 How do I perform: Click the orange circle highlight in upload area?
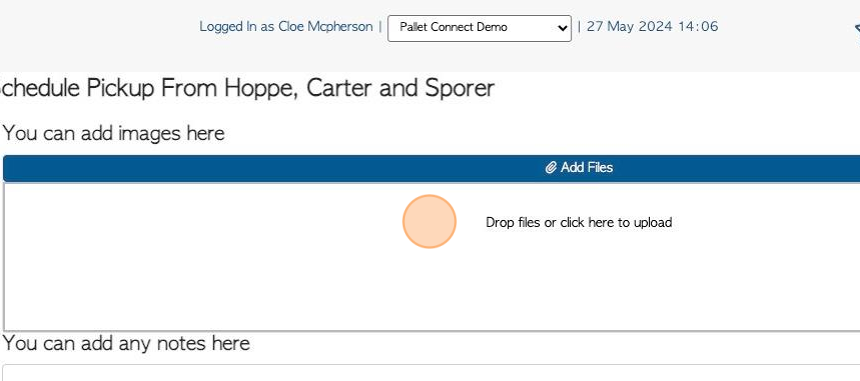pos(429,221)
